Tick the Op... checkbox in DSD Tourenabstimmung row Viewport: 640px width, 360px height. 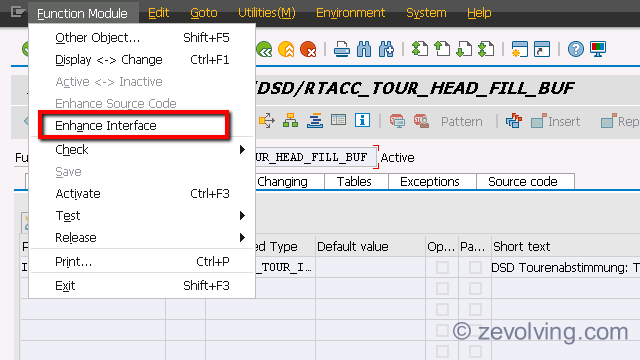[442, 267]
